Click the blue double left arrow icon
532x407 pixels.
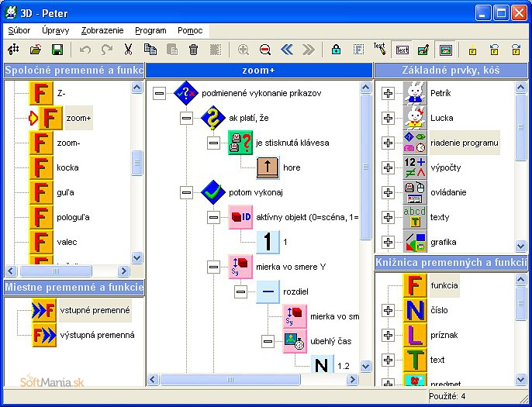287,50
